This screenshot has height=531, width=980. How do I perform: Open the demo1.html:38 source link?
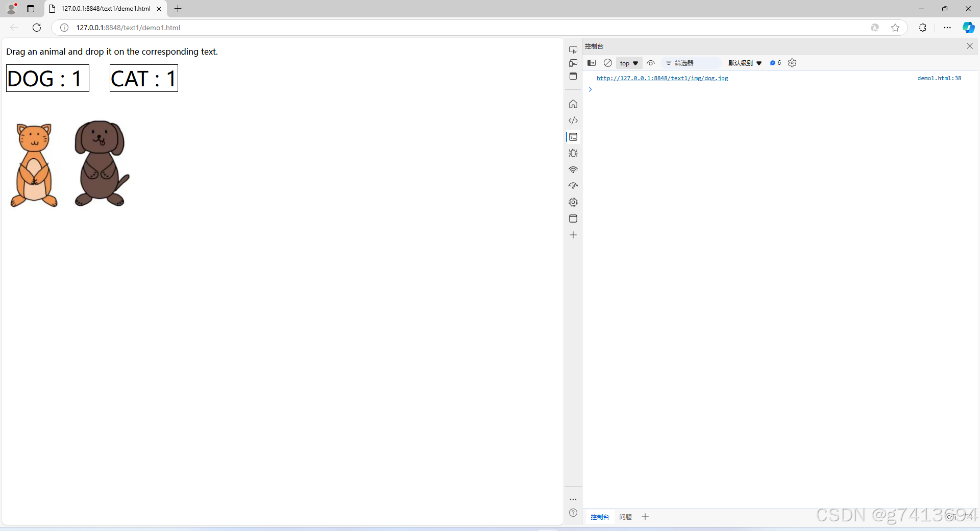click(939, 78)
